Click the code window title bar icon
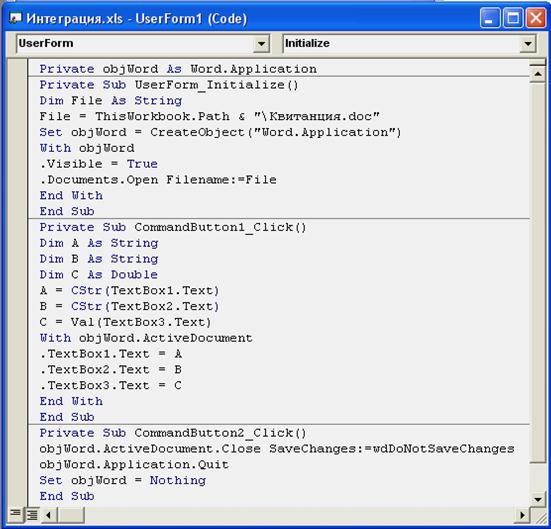 click(x=16, y=18)
